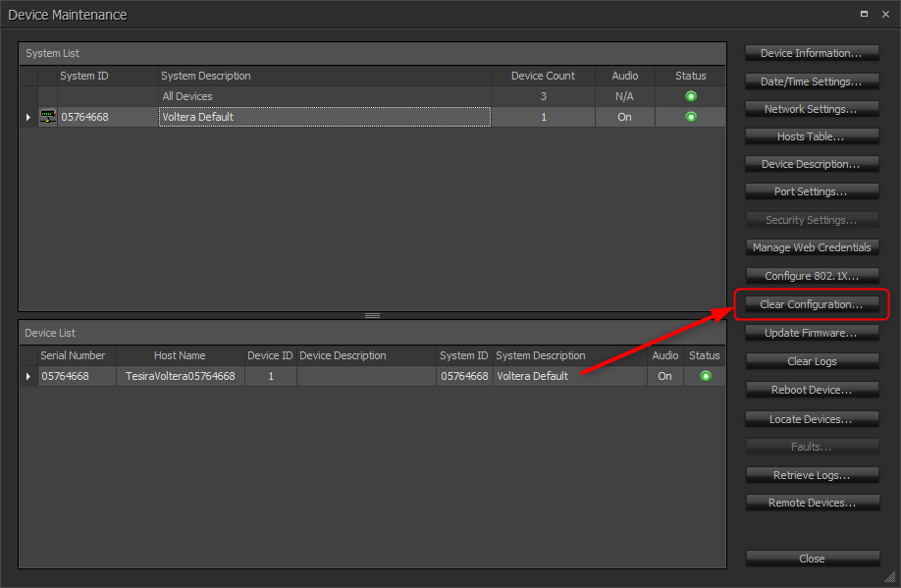The width and height of the screenshot is (901, 588).
Task: Click the green status light for Voltera Default system
Action: [x=691, y=117]
